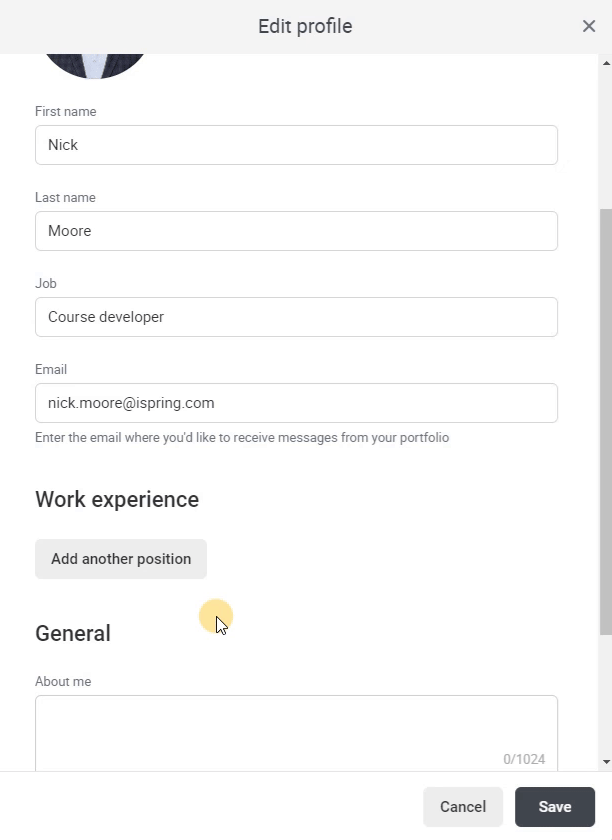Click the About me label
Screen dimensions: 612x840
pyautogui.click(x=63, y=681)
